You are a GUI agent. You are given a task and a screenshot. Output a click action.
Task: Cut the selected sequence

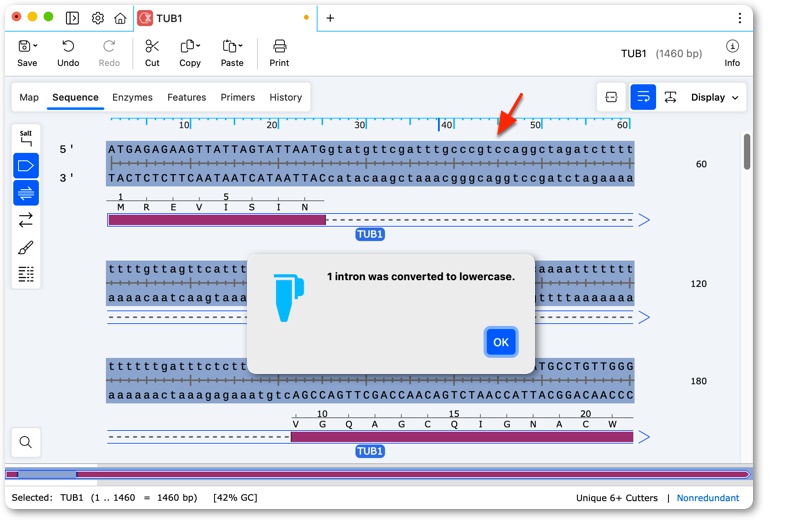152,52
